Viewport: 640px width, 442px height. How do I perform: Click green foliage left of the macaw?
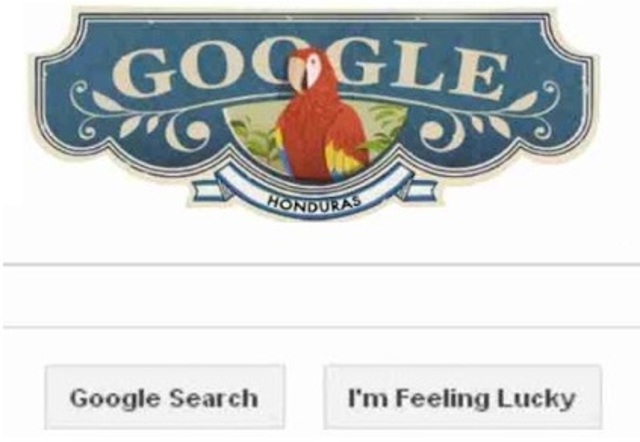(255, 141)
